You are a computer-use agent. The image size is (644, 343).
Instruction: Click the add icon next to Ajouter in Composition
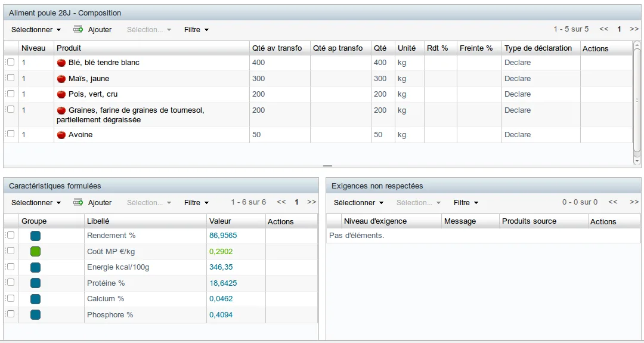(x=78, y=30)
